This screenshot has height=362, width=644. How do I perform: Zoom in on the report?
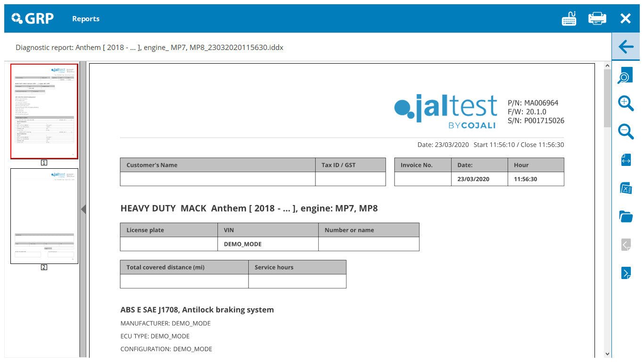coord(626,104)
